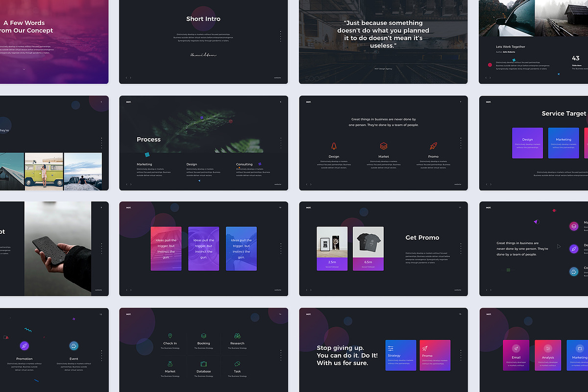The height and width of the screenshot is (392, 588).
Task: Click the play triangle beside the team quote
Action: pyautogui.click(x=559, y=246)
